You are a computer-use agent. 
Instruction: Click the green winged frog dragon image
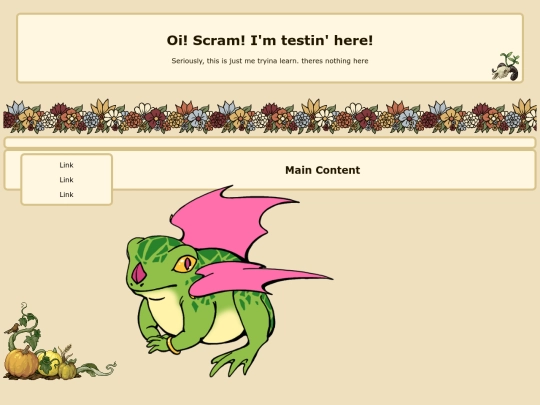click(x=229, y=281)
